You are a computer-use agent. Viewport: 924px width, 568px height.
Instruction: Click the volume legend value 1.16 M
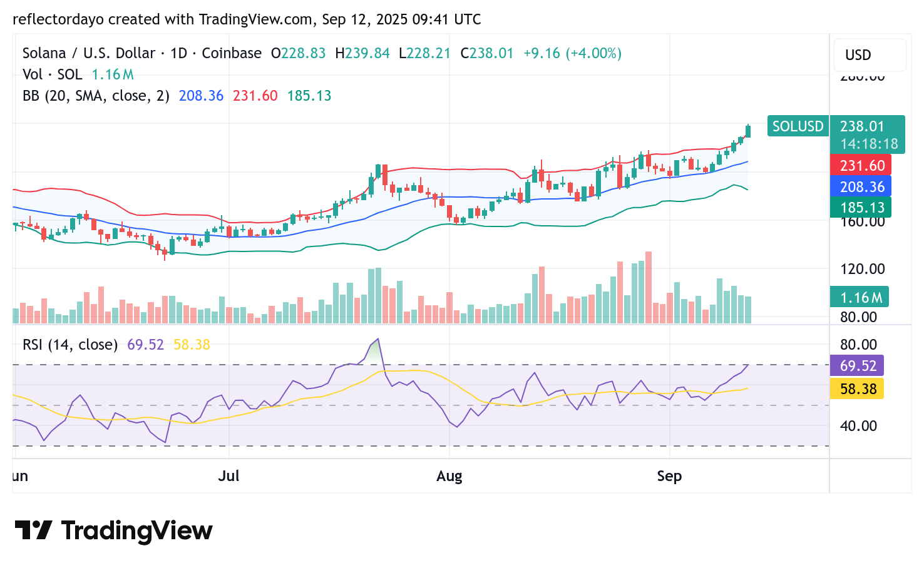click(x=113, y=74)
